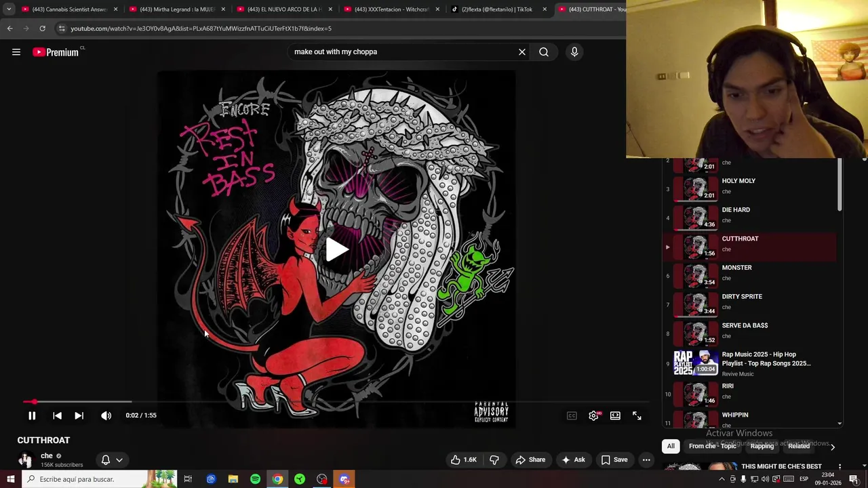Play HOLY MOLY from the playlist
This screenshot has width=868, height=488.
(749, 188)
